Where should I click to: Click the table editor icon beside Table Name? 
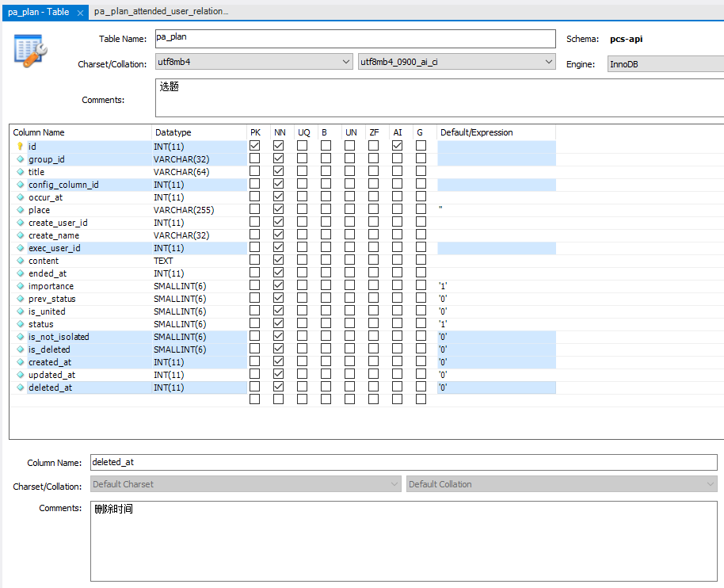click(x=32, y=50)
